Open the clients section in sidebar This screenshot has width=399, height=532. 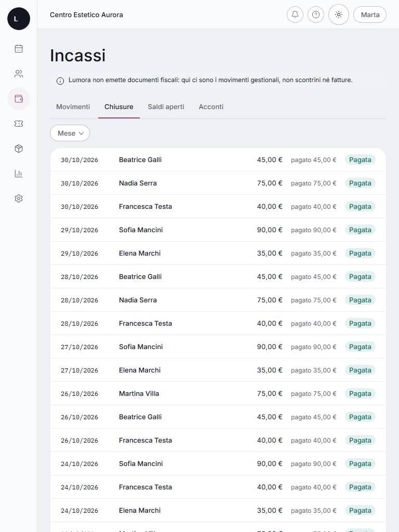(x=19, y=74)
